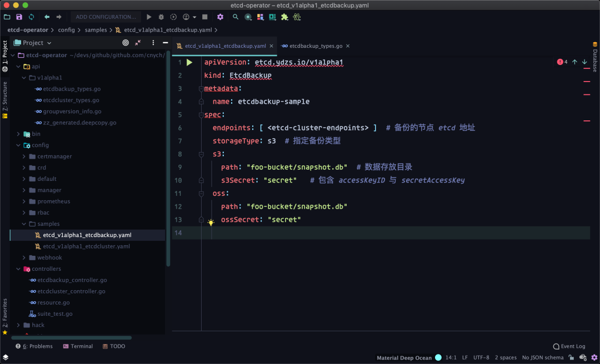Click the Search magnifier icon in toolbar
The image size is (600, 364).
tap(236, 17)
